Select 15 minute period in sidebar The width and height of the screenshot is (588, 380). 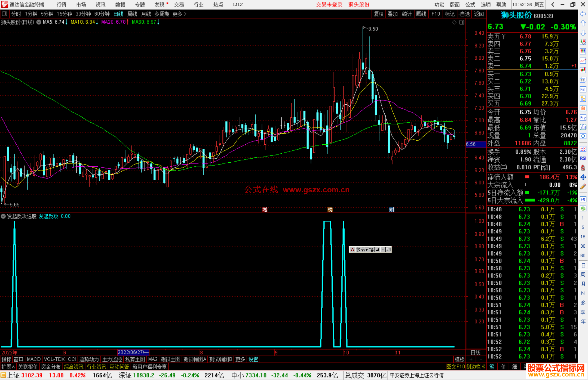coord(583,237)
